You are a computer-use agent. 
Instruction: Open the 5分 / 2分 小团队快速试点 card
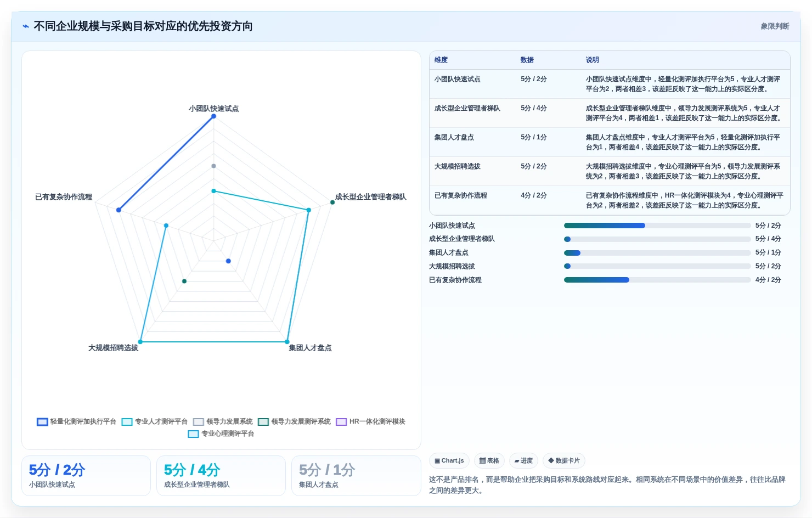click(86, 476)
